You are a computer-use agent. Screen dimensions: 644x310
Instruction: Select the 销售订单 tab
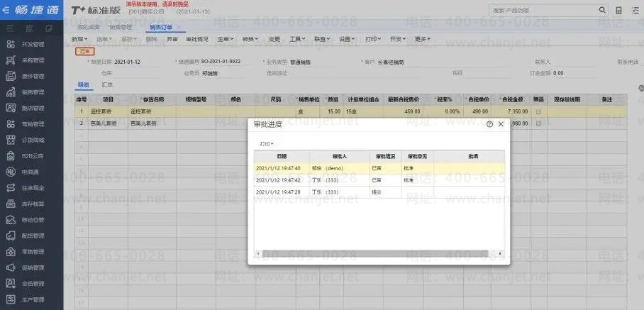(161, 27)
